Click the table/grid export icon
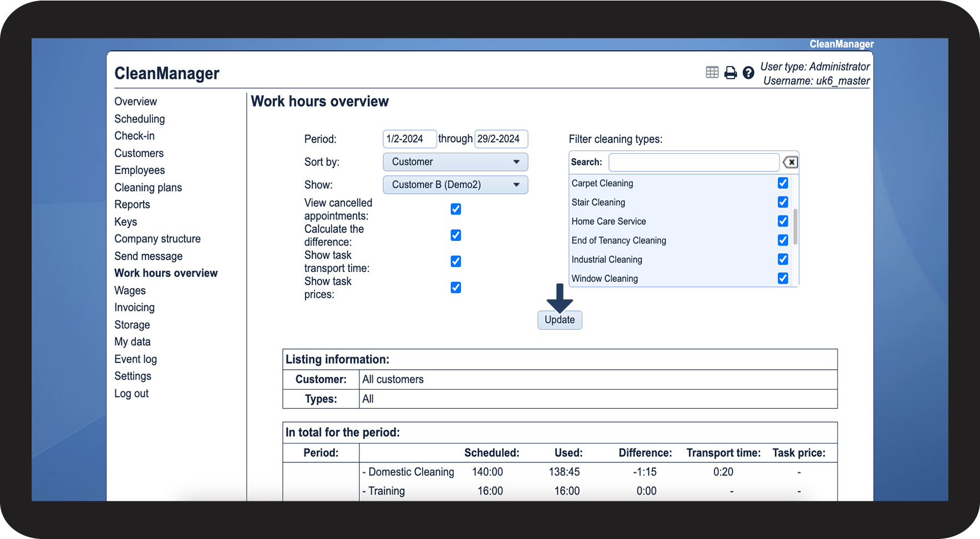 [x=712, y=72]
